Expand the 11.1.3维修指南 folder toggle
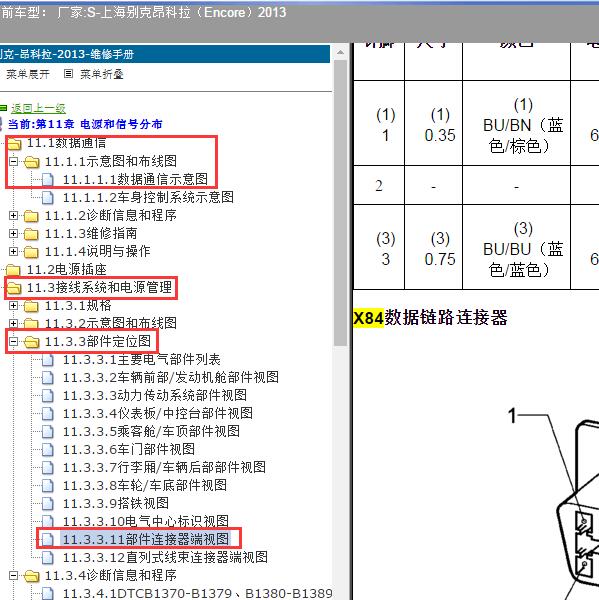The width and height of the screenshot is (599, 600). [13, 233]
